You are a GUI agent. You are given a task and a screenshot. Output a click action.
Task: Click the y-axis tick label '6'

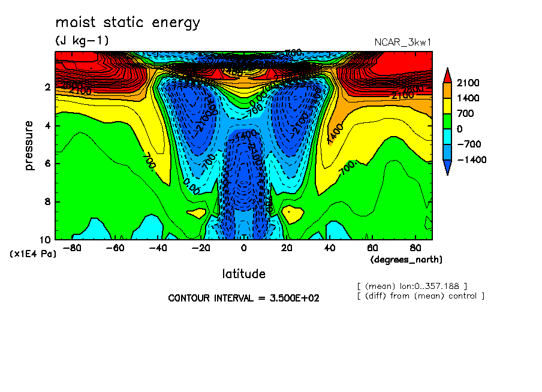pyautogui.click(x=47, y=164)
